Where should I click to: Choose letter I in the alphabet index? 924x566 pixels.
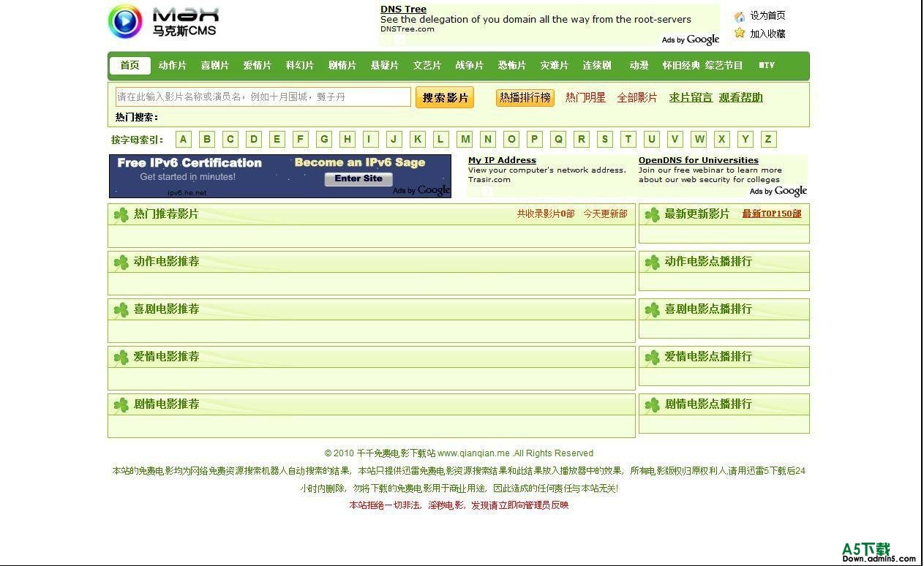pos(371,140)
